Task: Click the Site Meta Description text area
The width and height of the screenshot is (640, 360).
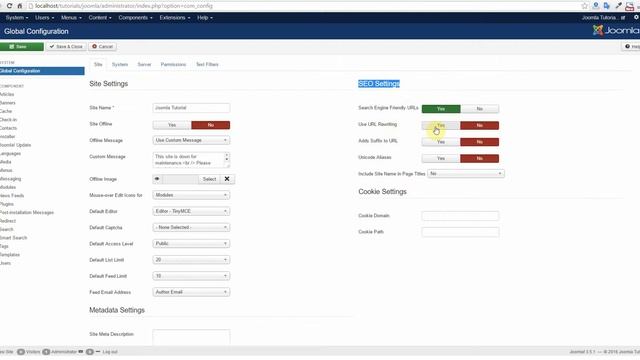Action: [191, 337]
